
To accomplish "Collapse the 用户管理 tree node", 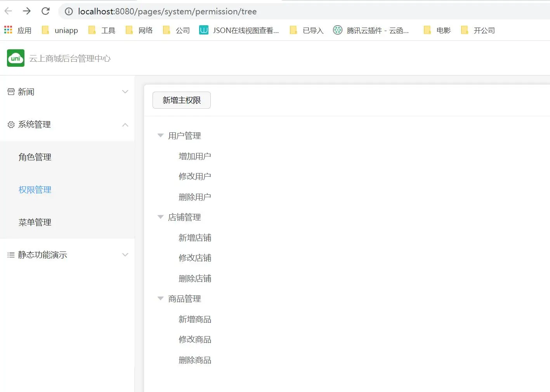I will click(160, 135).
